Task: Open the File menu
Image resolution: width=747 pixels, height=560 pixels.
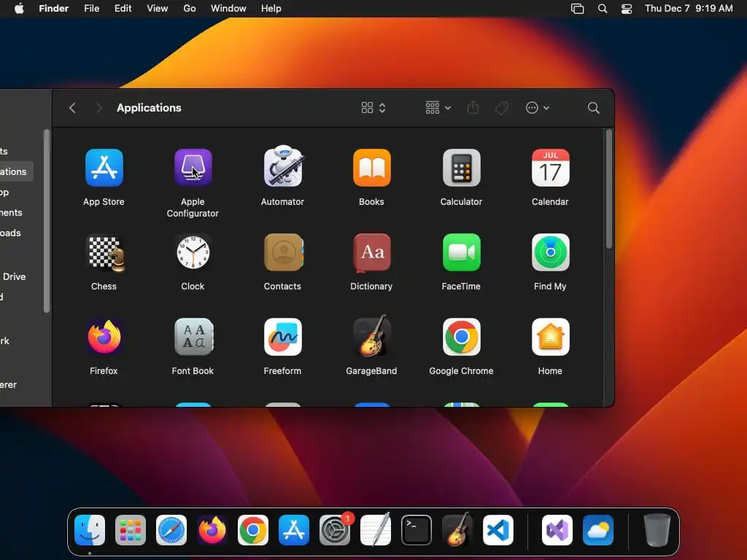Action: (91, 9)
